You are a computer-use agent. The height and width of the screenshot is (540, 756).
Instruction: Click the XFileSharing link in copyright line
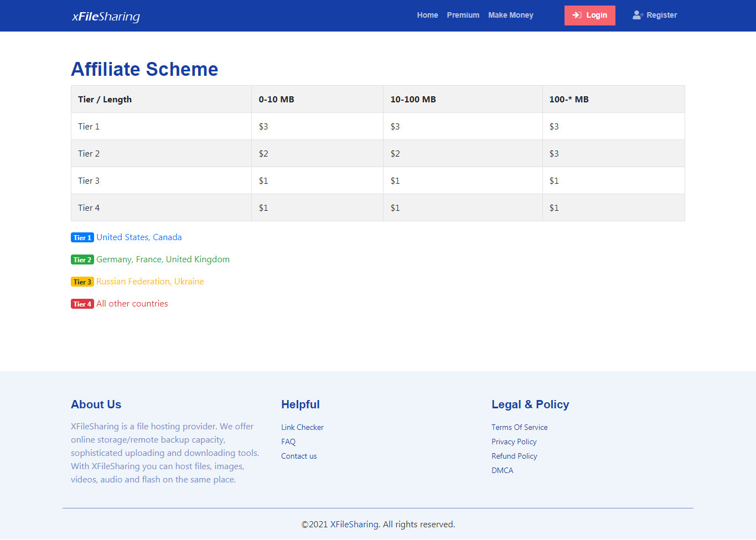pyautogui.click(x=354, y=524)
